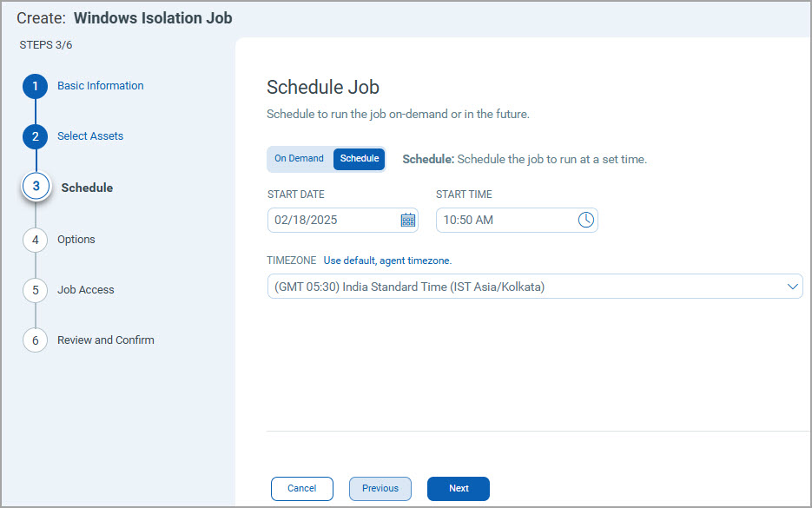Image resolution: width=812 pixels, height=508 pixels.
Task: Click the Previous button
Action: 380,488
